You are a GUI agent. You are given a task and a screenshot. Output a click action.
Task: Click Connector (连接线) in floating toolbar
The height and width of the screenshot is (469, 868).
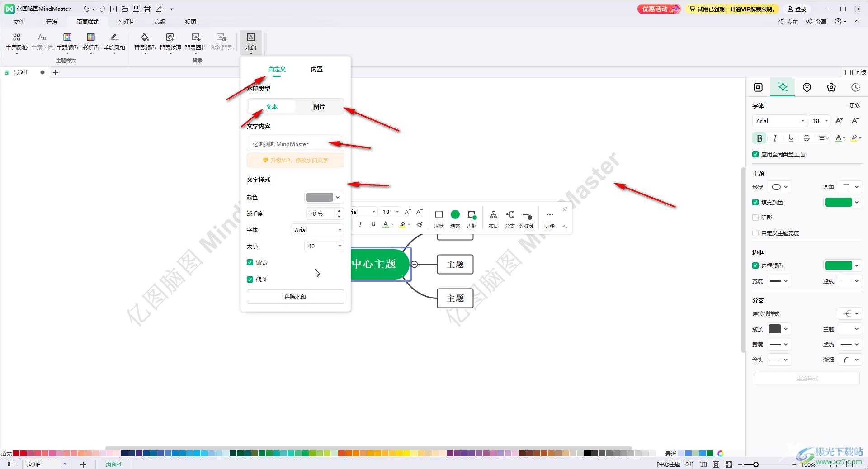point(527,219)
